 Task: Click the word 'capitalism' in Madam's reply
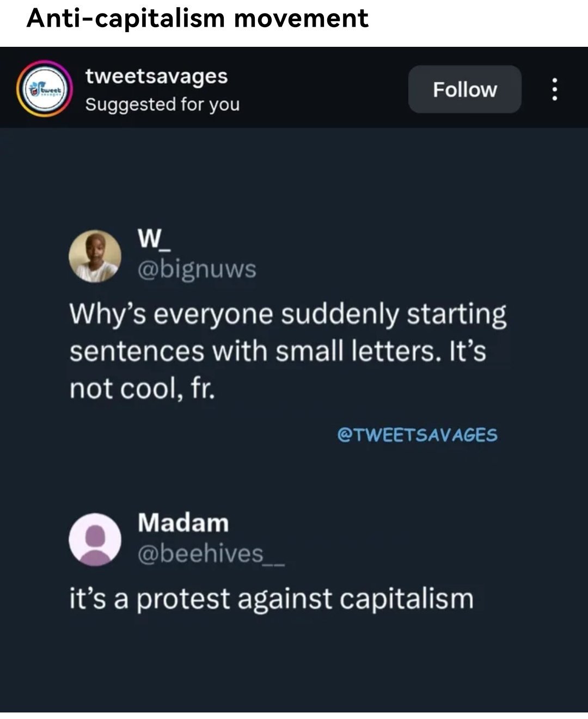click(406, 599)
